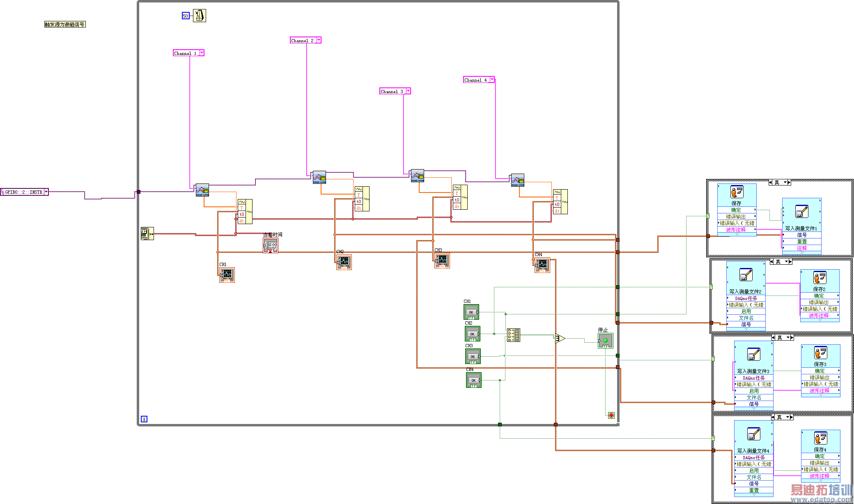
Task: Click the loop stop condition terminal
Action: click(611, 415)
